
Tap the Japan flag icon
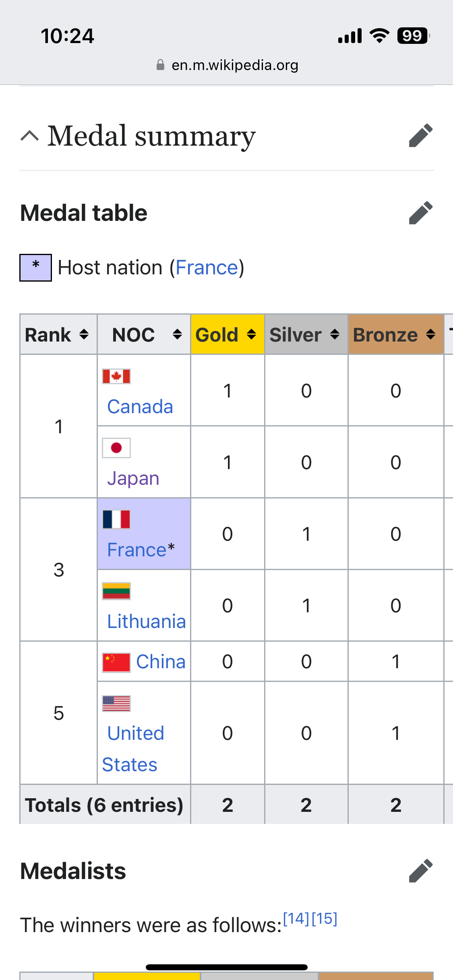pyautogui.click(x=116, y=448)
